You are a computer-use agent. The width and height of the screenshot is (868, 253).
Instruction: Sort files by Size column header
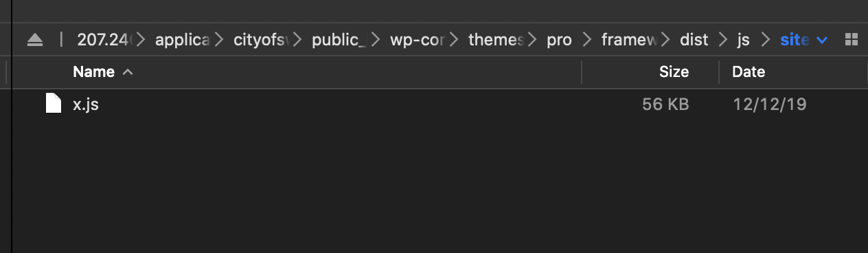674,71
